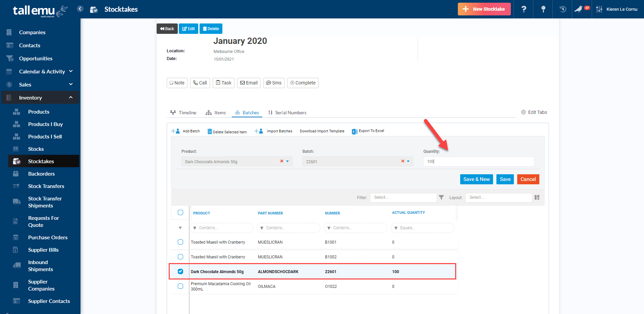This screenshot has width=644, height=314.
Task: Select the Import Batches icon
Action: tap(259, 131)
